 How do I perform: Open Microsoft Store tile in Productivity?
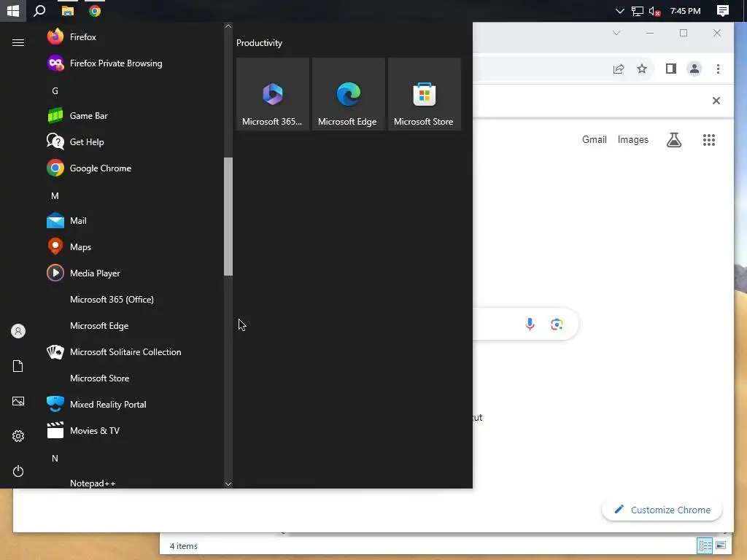click(x=425, y=94)
